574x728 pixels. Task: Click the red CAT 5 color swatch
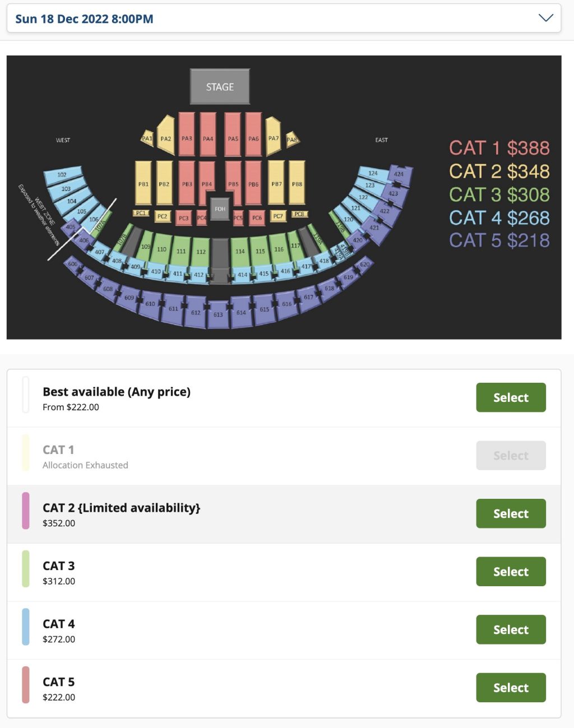pos(26,684)
